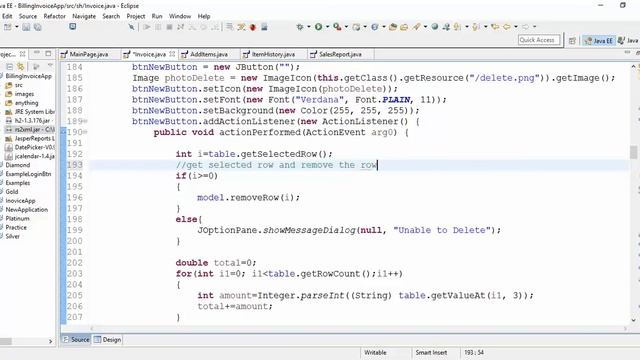Click the New Java Class icon
Image resolution: width=640 pixels, height=360 pixels.
point(374,27)
